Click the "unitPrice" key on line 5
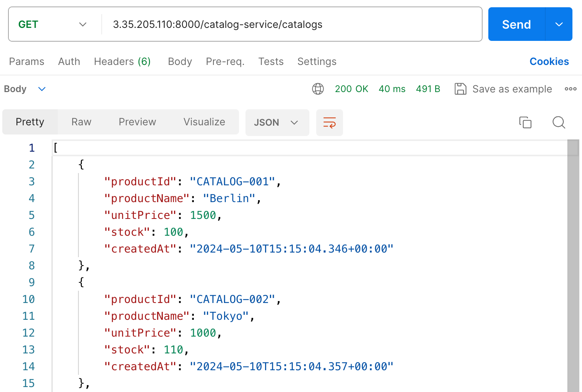The width and height of the screenshot is (582, 392). pos(140,215)
